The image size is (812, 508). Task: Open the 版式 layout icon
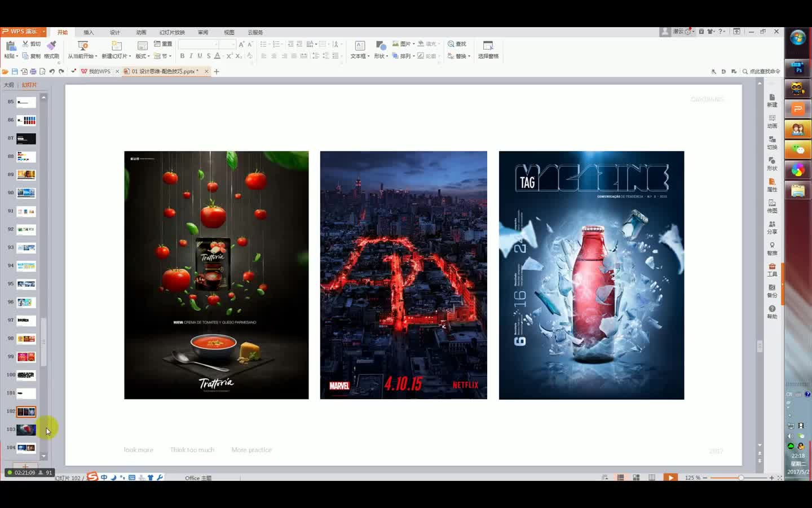[143, 46]
